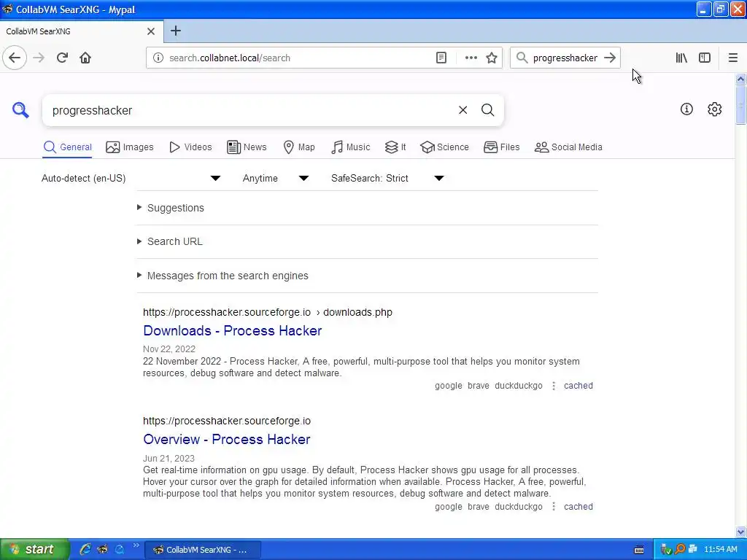
Task: Open a new tab with plus button
Action: coord(176,31)
